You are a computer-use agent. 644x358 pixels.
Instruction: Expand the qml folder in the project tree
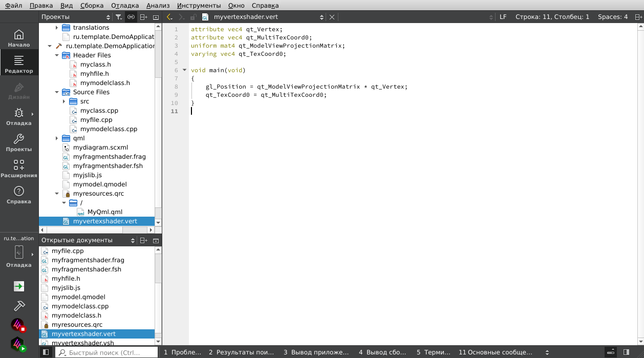click(57, 138)
